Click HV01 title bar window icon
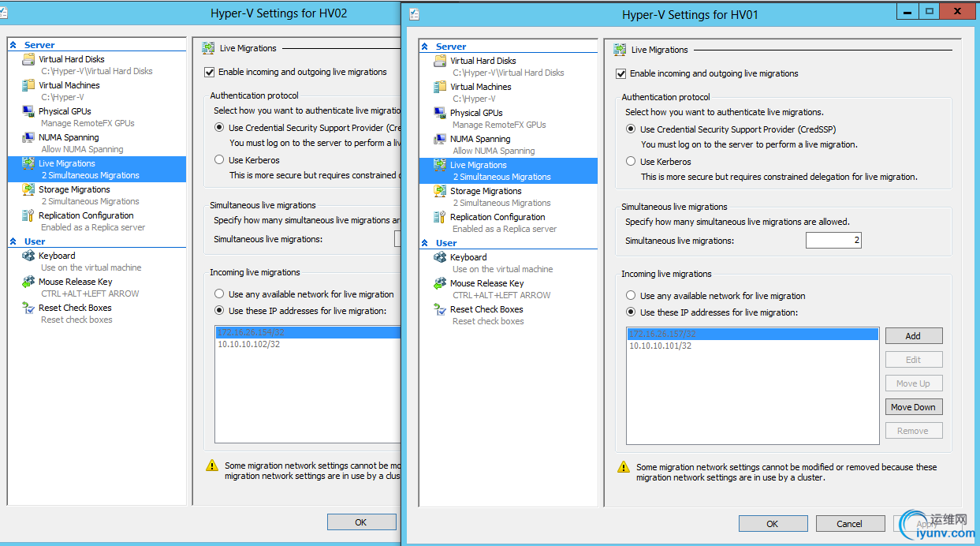The image size is (980, 546). [415, 14]
